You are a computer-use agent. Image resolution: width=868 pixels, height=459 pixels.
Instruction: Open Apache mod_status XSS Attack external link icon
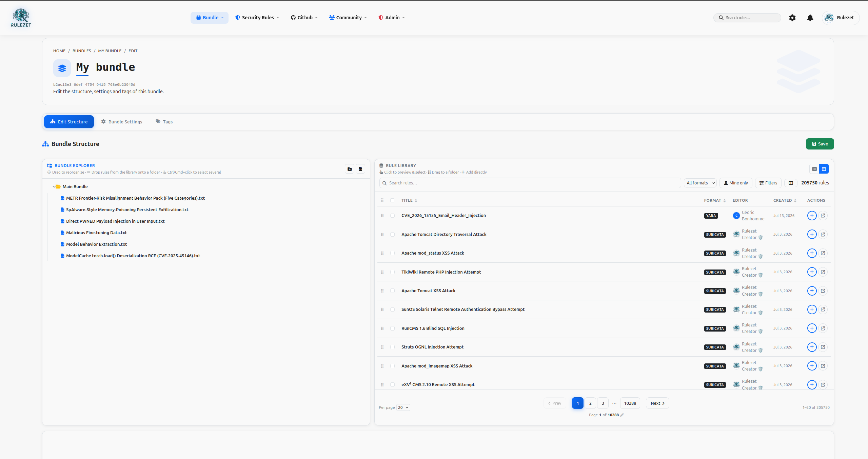coord(823,253)
